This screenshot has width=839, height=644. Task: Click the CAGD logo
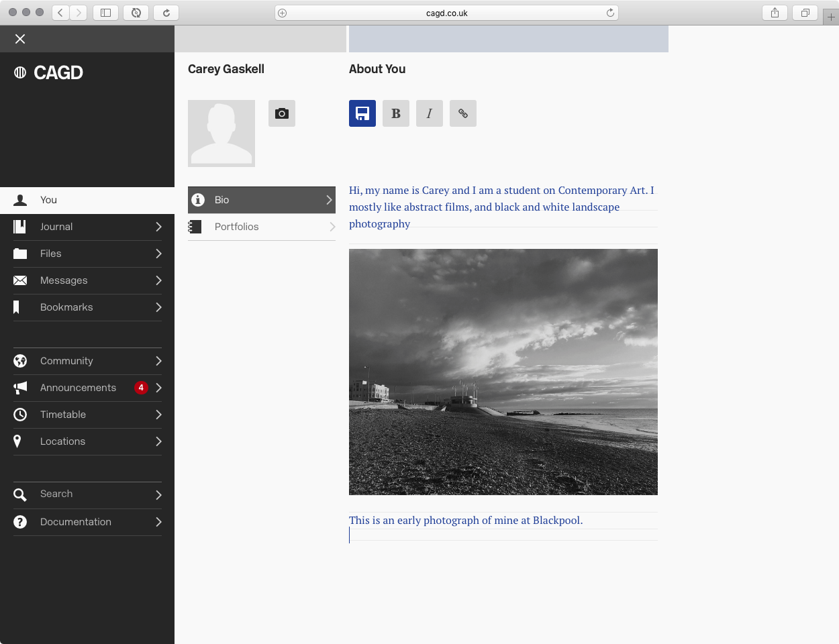click(x=48, y=72)
